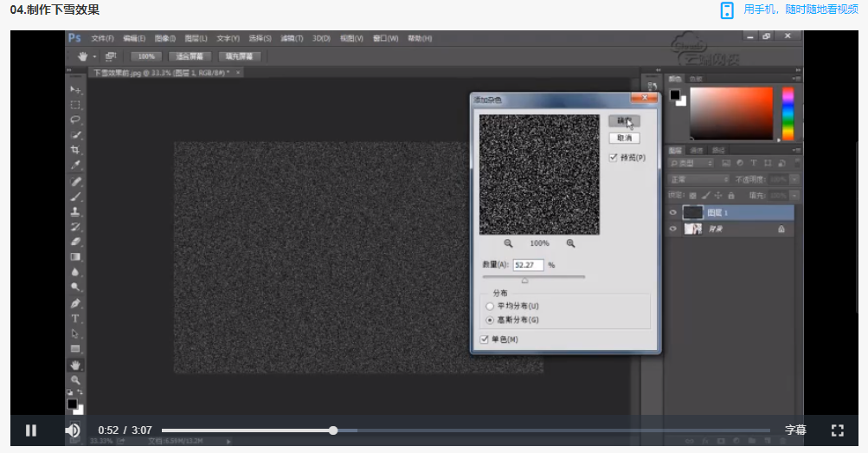Click the 数量 amount slider handle
The image size is (868, 453).
click(x=524, y=281)
